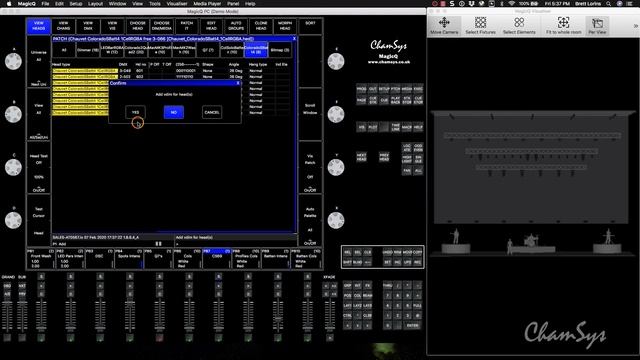Click encoder wheel A on the left
Screen dimensions: 640x360
pyautogui.click(x=13, y=62)
